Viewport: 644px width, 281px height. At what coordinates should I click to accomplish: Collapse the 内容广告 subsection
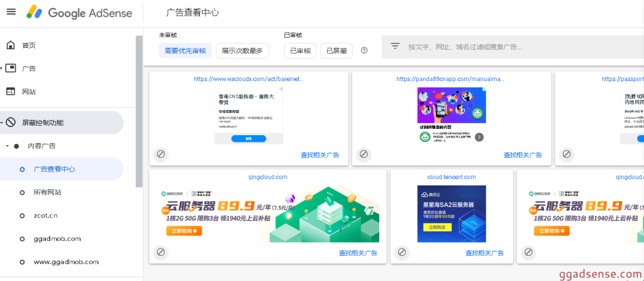[x=7, y=146]
